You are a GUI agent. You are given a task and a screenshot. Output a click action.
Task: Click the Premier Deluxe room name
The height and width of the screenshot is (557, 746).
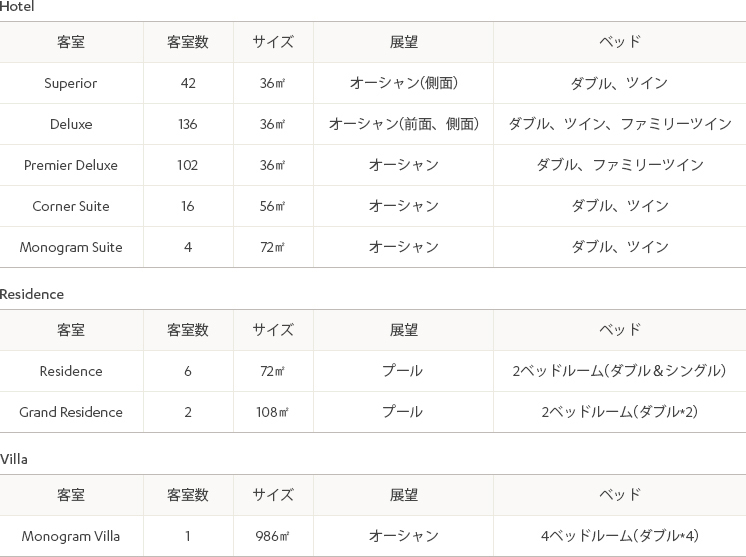click(x=70, y=165)
